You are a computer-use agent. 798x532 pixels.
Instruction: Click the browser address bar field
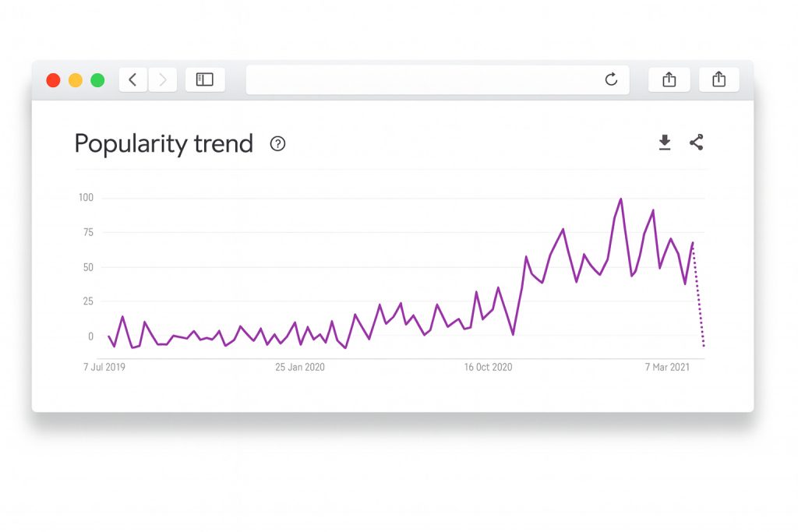421,79
